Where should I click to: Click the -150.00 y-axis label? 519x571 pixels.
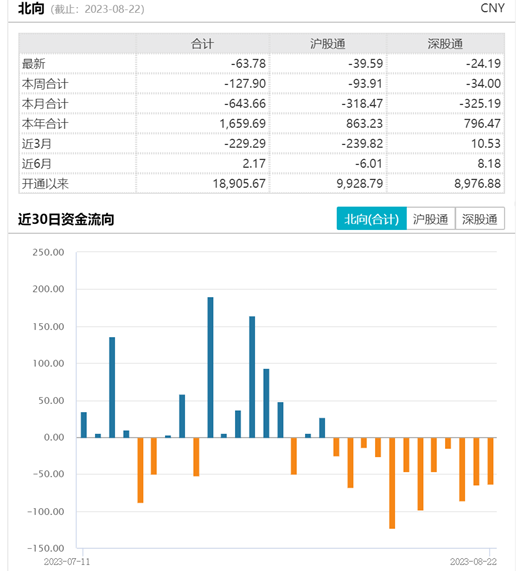click(x=46, y=548)
